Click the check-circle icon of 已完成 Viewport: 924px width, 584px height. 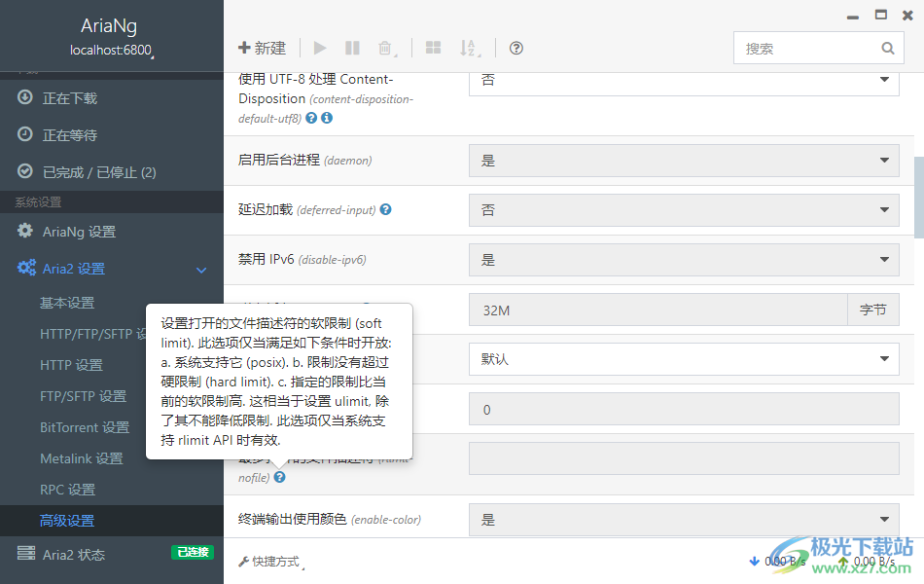click(x=24, y=171)
